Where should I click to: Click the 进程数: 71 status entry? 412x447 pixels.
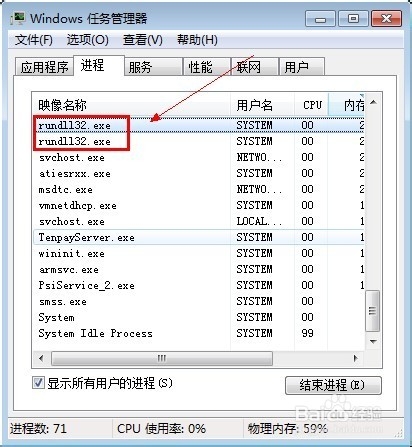[38, 428]
